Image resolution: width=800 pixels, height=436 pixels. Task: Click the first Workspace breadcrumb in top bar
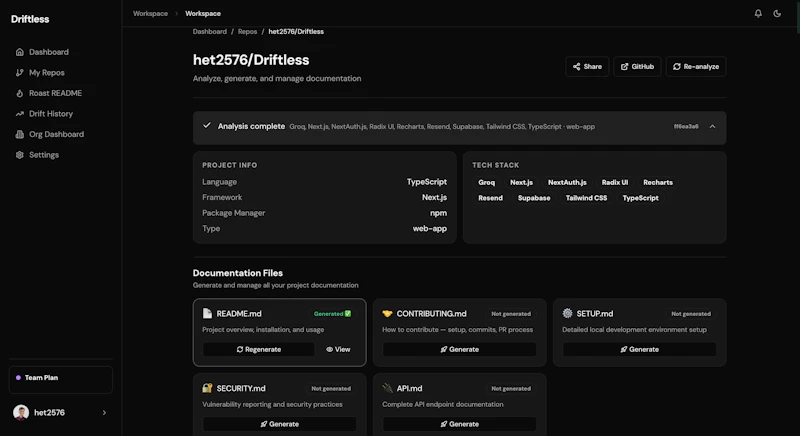click(x=151, y=13)
